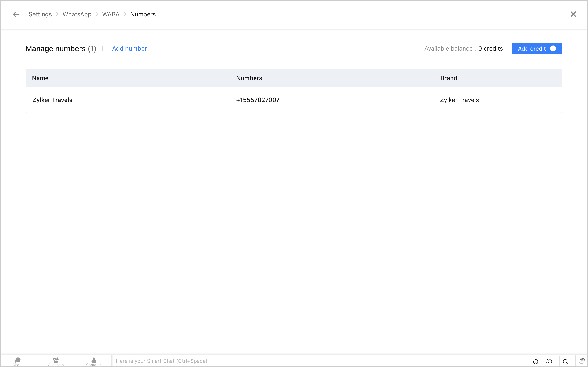Image resolution: width=588 pixels, height=367 pixels.
Task: Click phone number +15557027007
Action: 258,100
